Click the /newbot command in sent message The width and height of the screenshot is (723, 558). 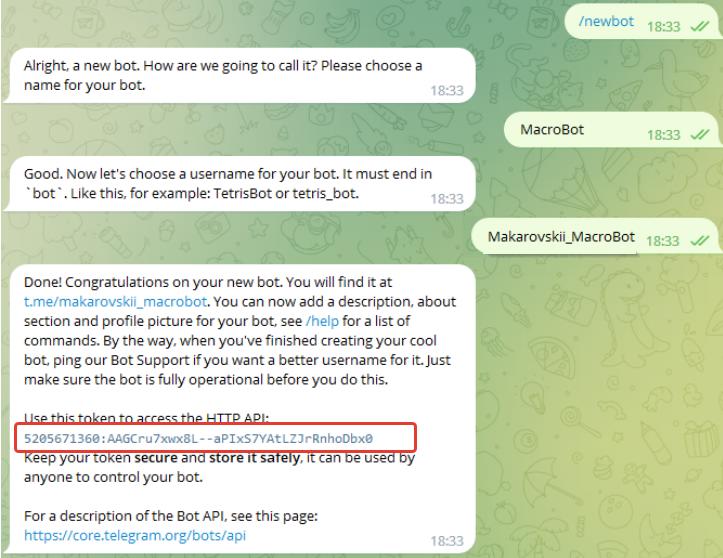606,21
